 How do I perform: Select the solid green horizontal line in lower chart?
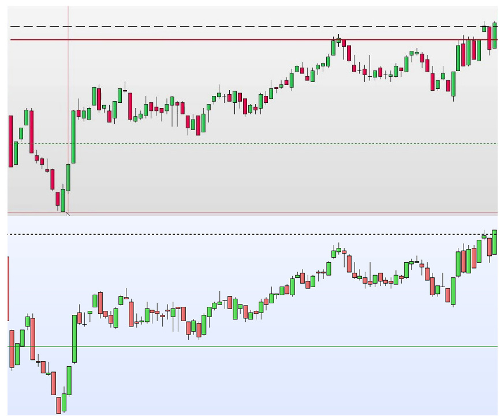231,347
